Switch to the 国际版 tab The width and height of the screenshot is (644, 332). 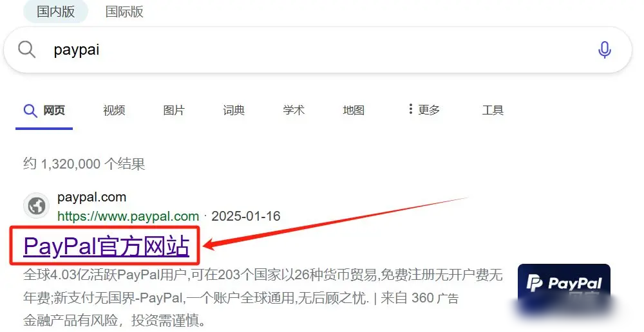tap(124, 12)
